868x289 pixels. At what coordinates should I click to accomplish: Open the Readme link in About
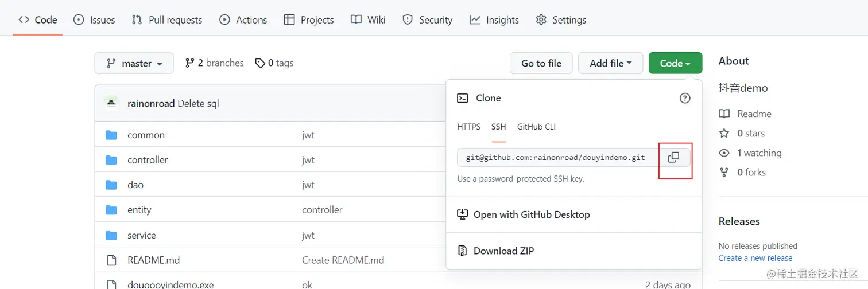(x=745, y=114)
